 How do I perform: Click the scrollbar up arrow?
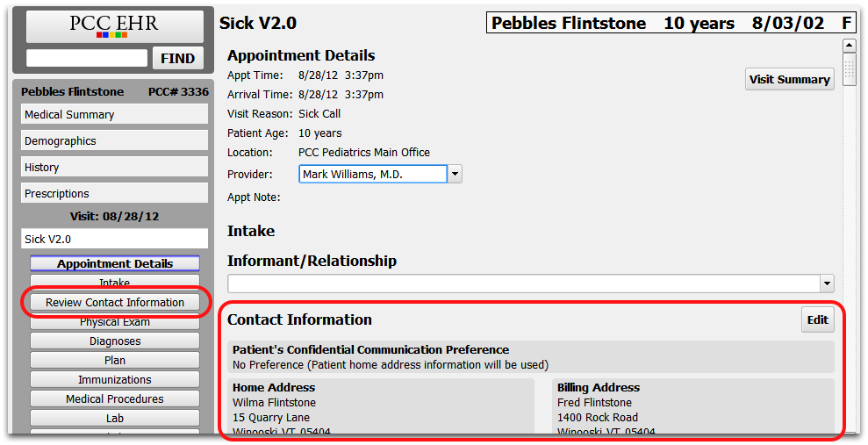click(850, 46)
